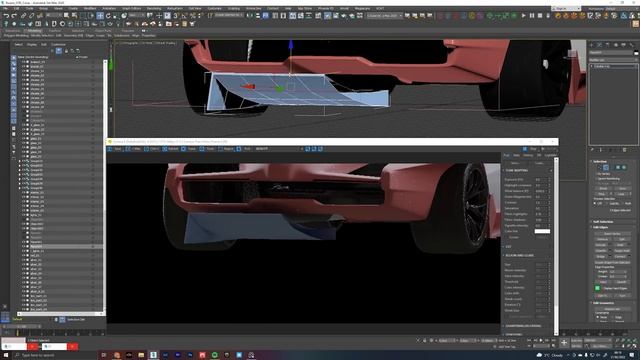Click the Shrink selection button

coord(603,189)
